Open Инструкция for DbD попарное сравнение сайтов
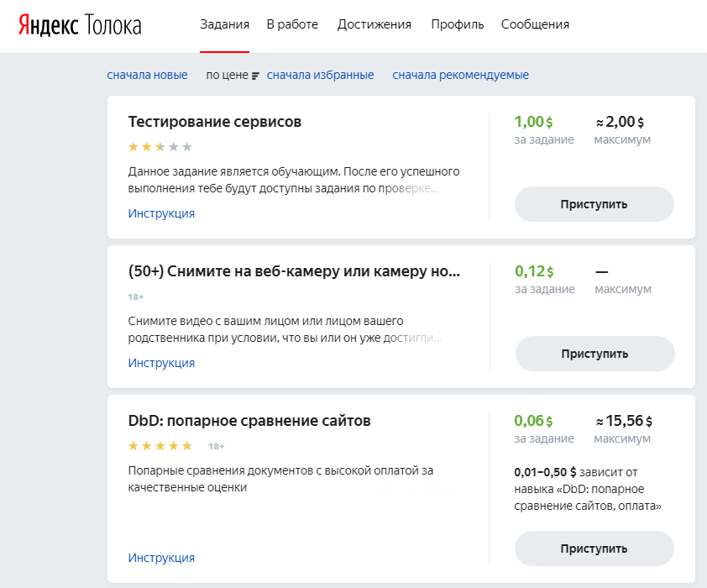 [161, 558]
